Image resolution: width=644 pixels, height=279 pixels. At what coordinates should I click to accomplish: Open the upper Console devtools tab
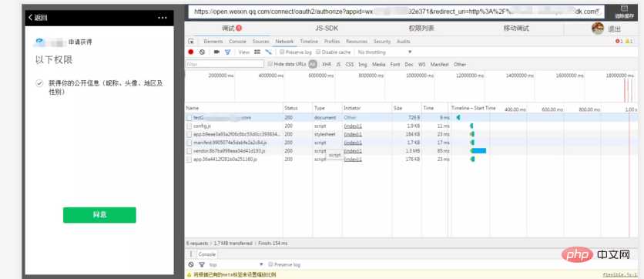point(237,42)
